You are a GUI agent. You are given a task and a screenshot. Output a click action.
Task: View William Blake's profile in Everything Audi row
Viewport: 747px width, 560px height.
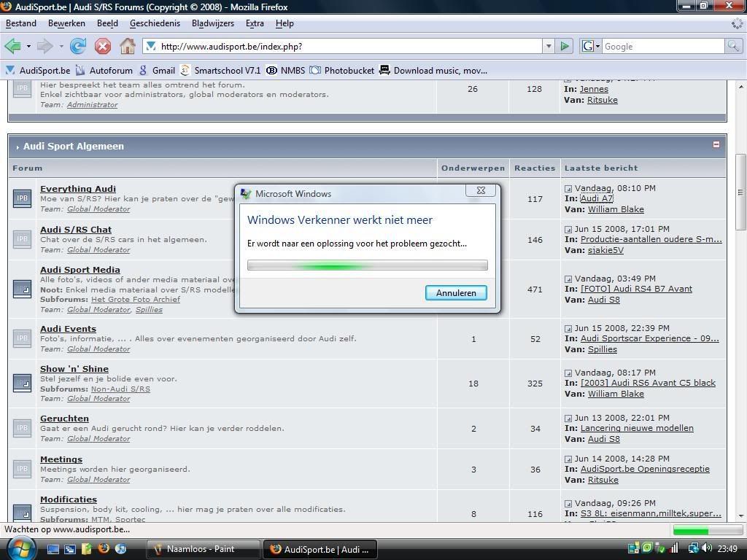click(x=616, y=209)
